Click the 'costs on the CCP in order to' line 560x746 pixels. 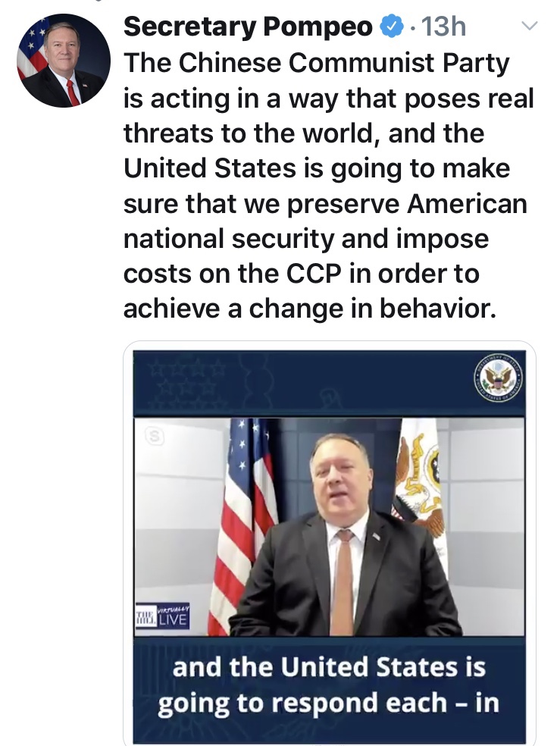click(x=301, y=274)
